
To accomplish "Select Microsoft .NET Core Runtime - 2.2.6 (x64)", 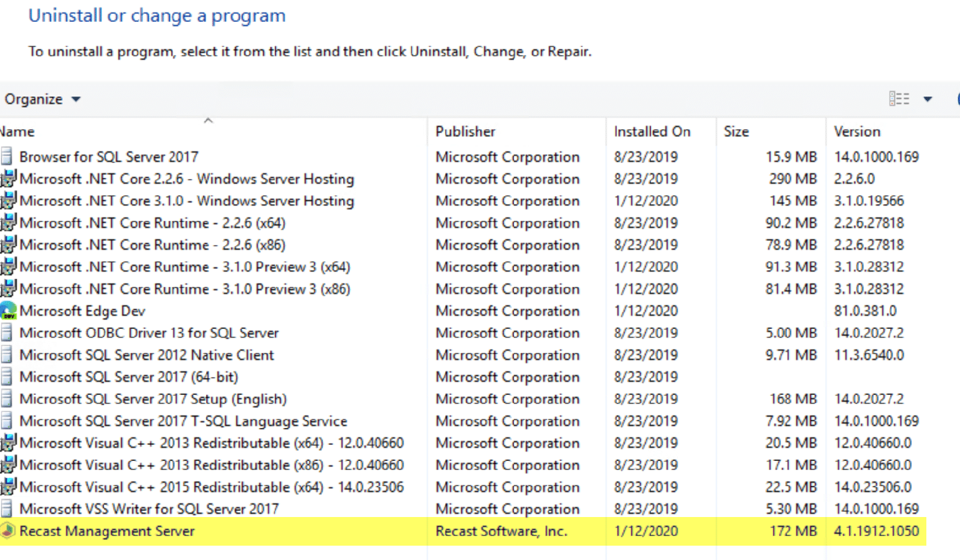I will coord(153,222).
